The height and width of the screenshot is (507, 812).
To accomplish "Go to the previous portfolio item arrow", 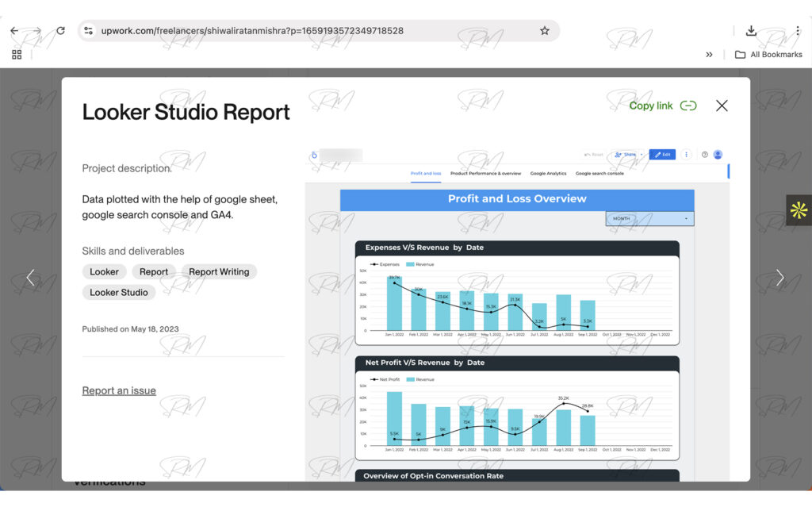I will (31, 278).
